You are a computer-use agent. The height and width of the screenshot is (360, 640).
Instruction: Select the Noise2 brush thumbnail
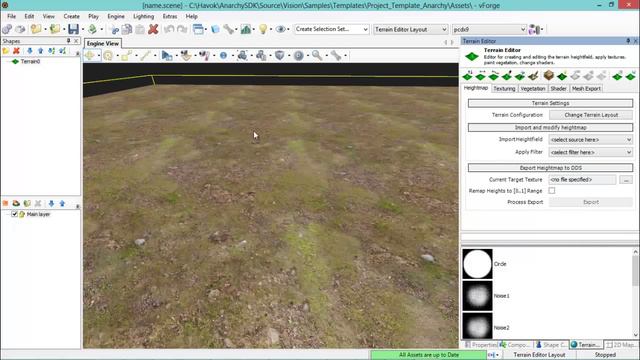pos(477,327)
